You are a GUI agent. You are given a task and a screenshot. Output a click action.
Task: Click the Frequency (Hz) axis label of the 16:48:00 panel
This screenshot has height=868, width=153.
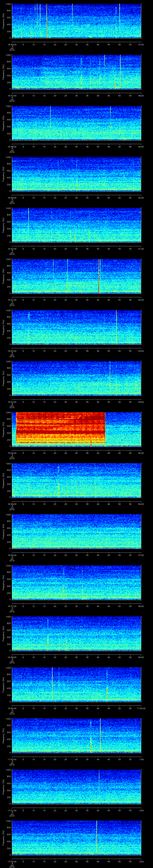click(3, 123)
